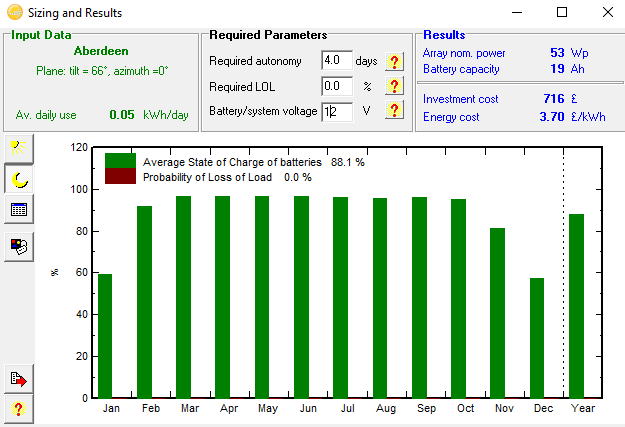Click the dark red Loss of Load legend swatch
Screen dimensions: 625x427
121,177
